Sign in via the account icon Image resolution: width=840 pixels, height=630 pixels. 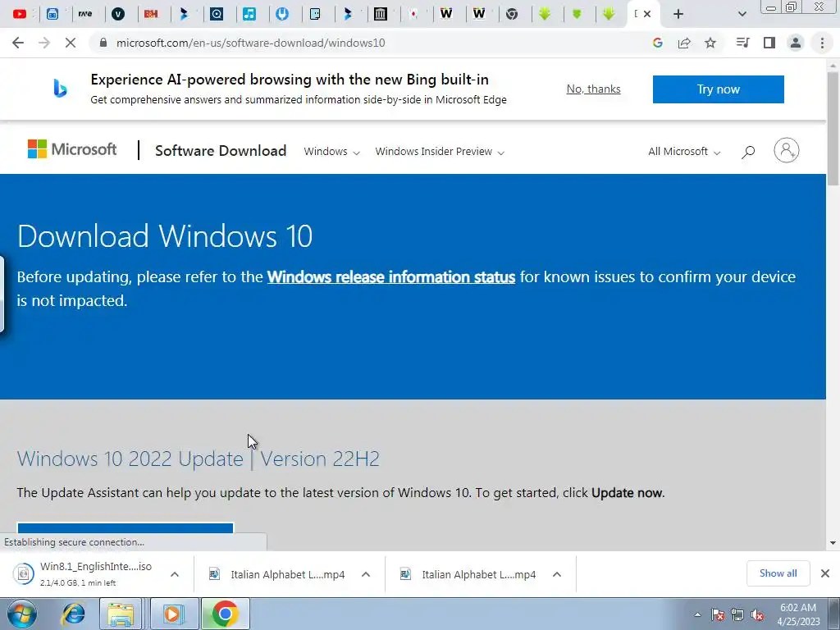tap(787, 150)
